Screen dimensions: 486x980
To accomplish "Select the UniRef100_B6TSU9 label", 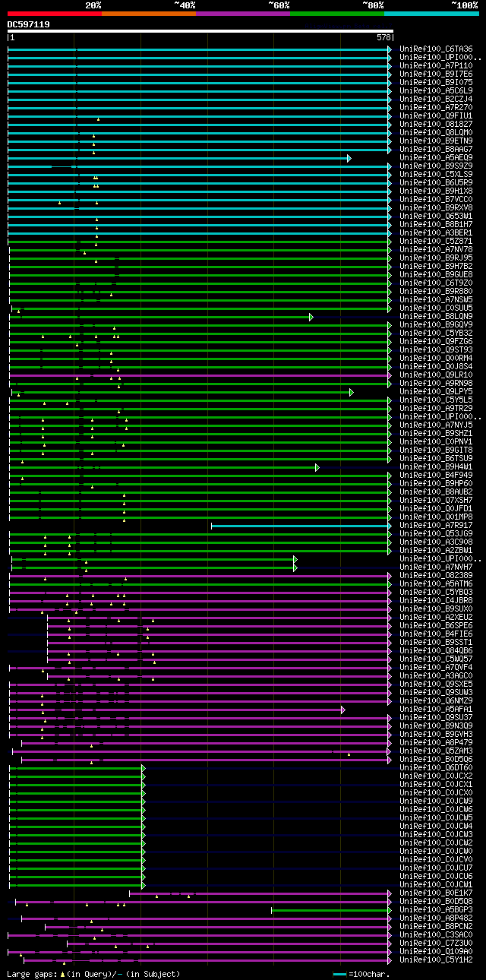I will (436, 459).
